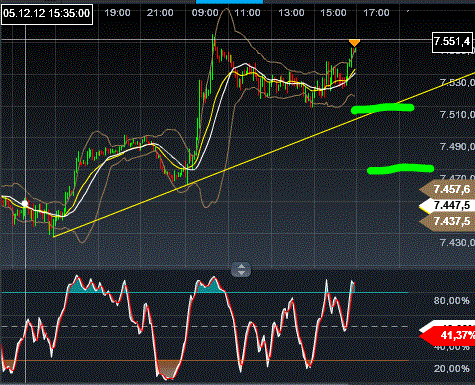475x385 pixels.
Task: Click the 20,00% oscillator scale label
Action: click(x=451, y=368)
